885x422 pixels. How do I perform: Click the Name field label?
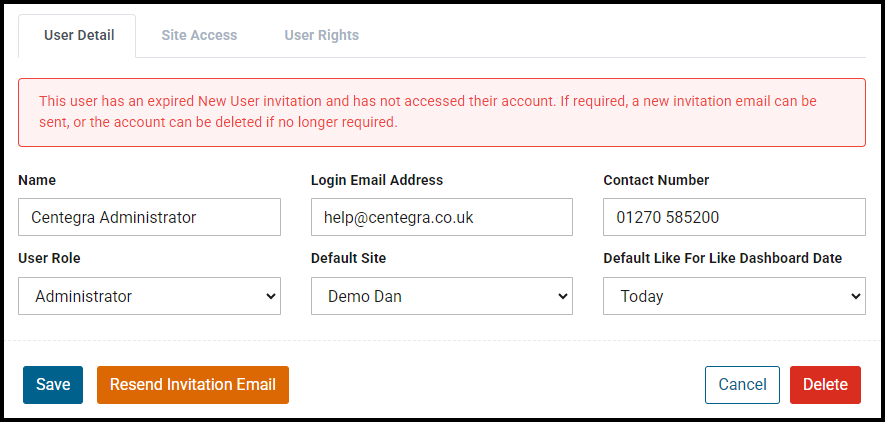coord(37,181)
